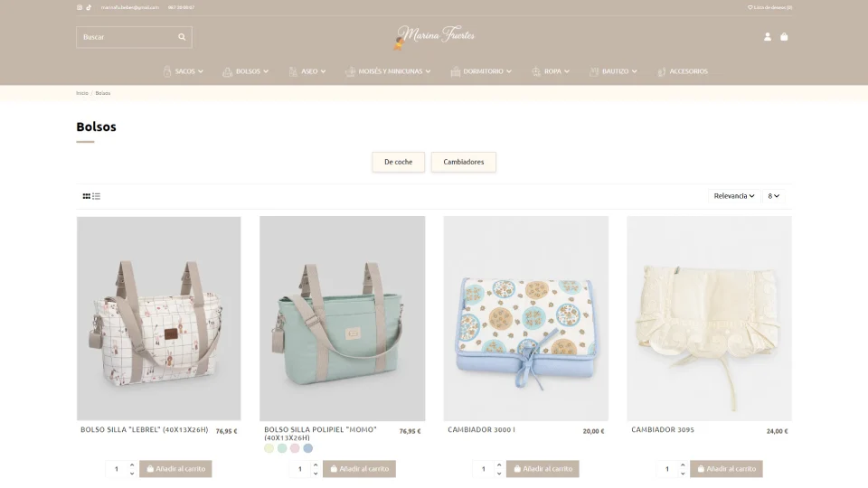The image size is (868, 488).
Task: Select the cream color swatch for Momo
Action: coord(269,448)
